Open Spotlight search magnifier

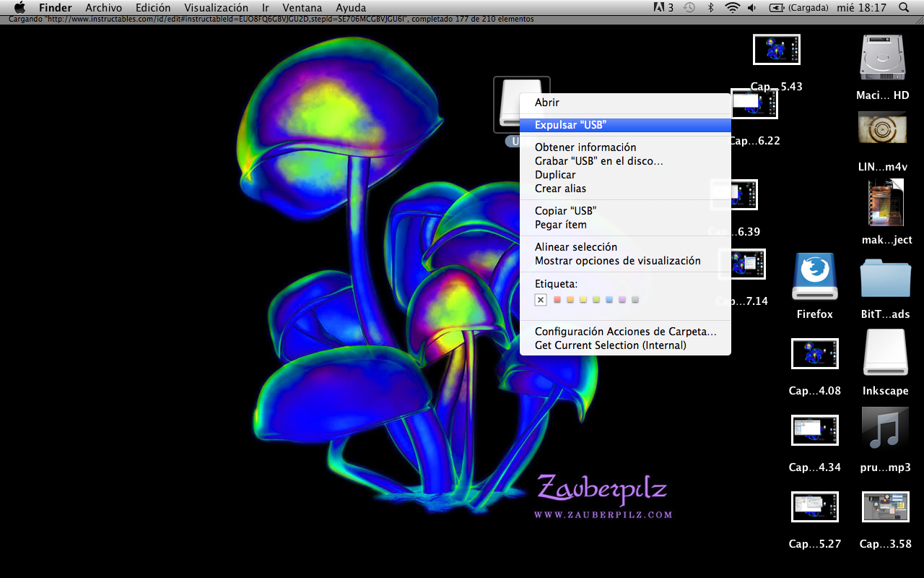pos(905,8)
